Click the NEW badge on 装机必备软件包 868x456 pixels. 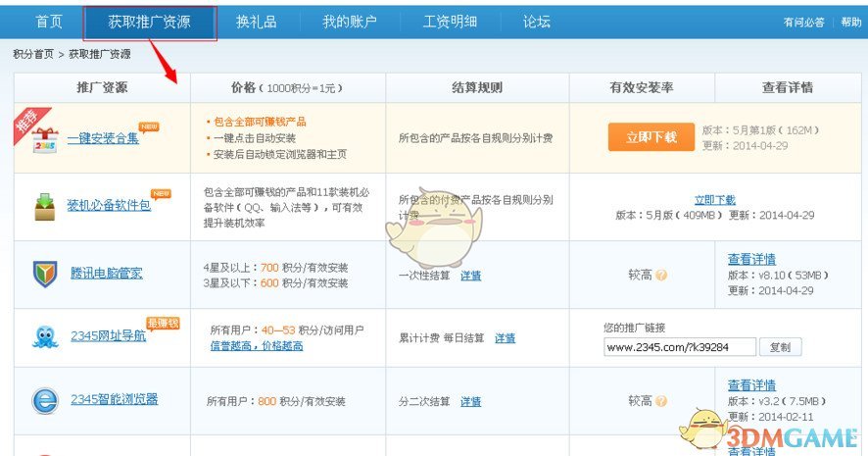(161, 194)
